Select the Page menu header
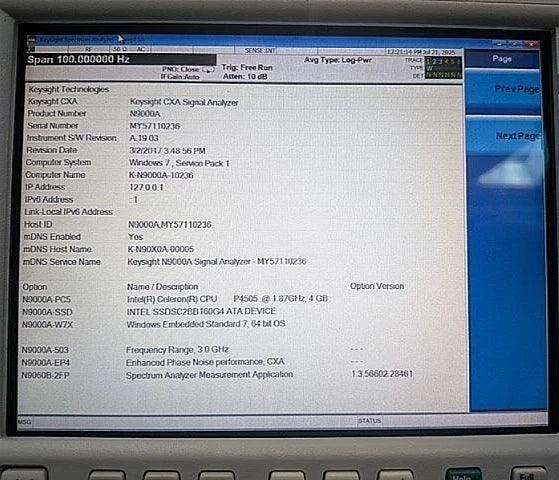The width and height of the screenshot is (559, 480). pyautogui.click(x=502, y=59)
